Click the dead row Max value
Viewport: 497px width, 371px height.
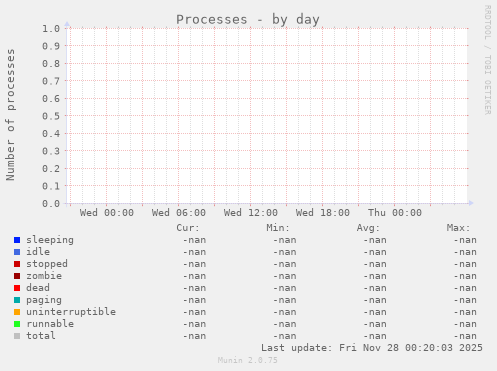click(465, 288)
